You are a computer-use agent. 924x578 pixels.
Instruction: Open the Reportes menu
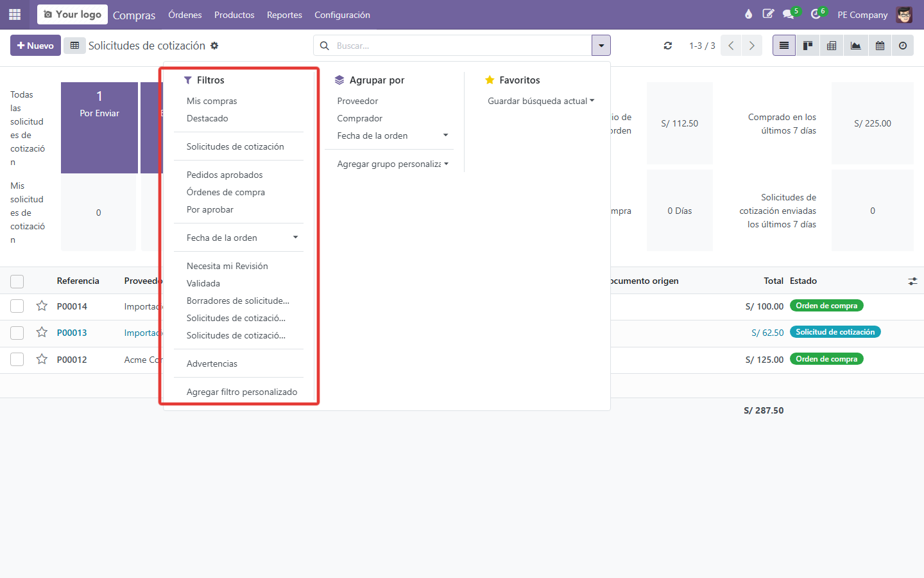pyautogui.click(x=284, y=15)
